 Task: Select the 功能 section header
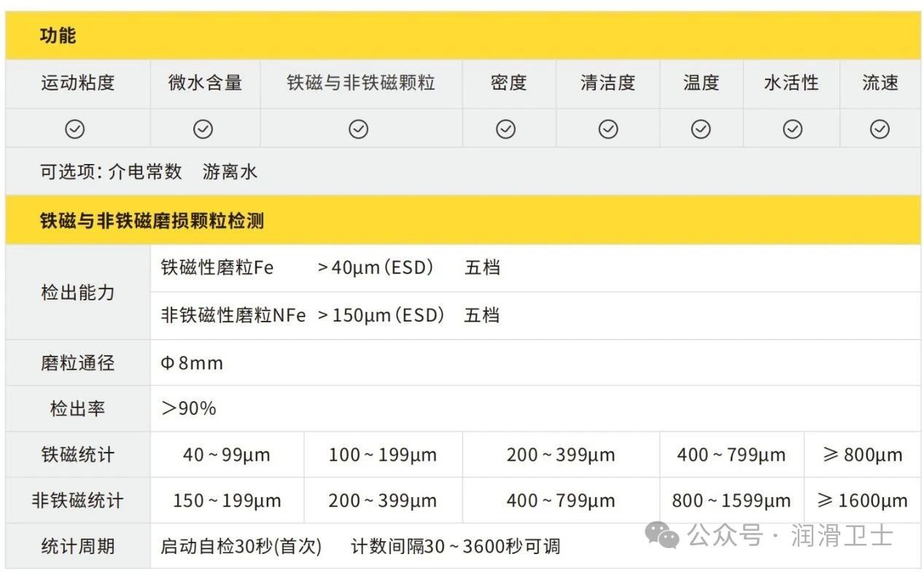(462, 36)
